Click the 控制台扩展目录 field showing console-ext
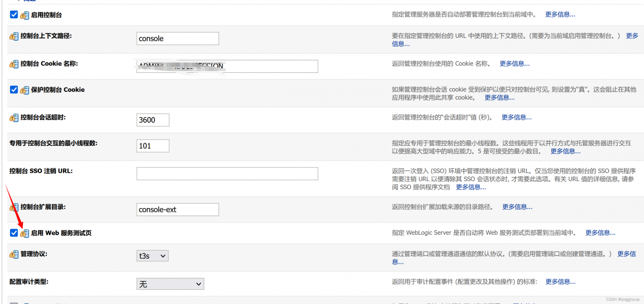Image resolution: width=644 pixels, height=304 pixels. (178, 210)
